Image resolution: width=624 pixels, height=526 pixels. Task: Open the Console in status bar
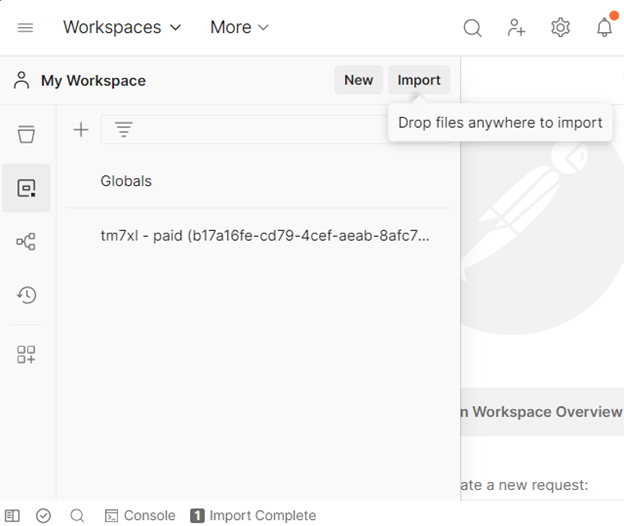[140, 516]
